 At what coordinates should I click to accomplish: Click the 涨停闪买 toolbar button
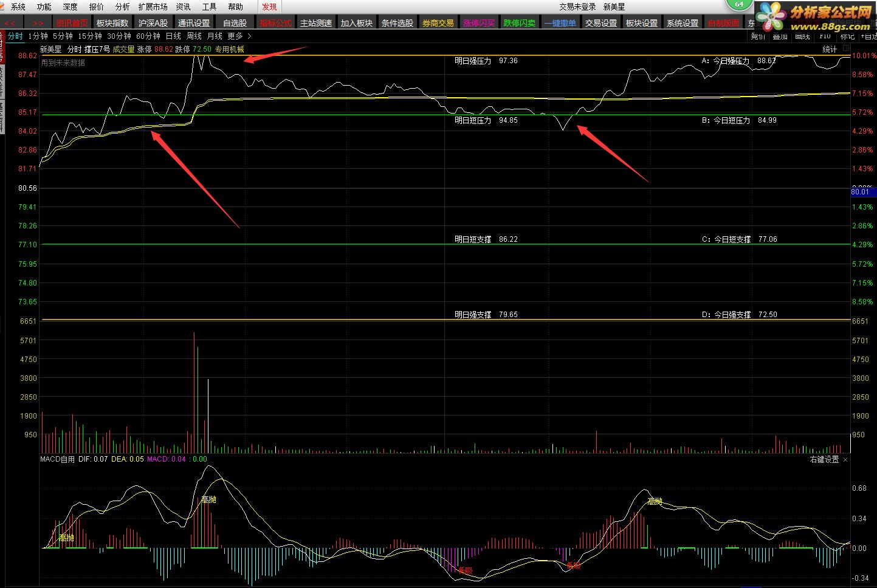pos(479,23)
